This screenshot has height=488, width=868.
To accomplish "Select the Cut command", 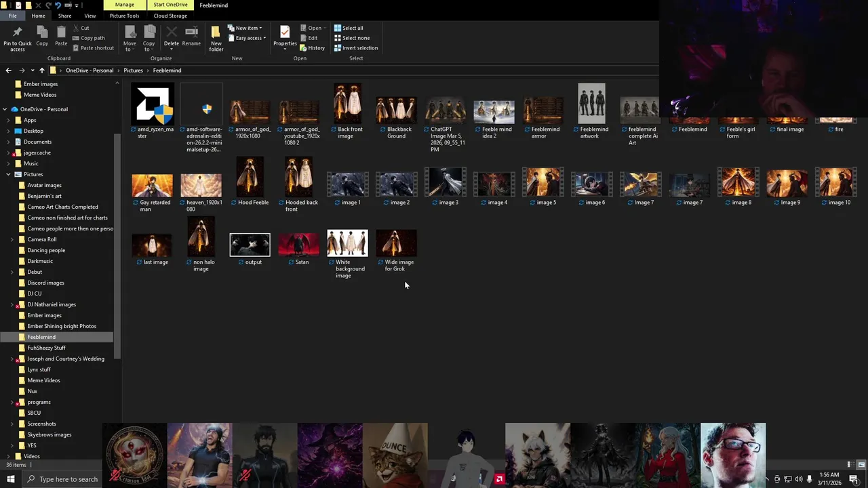I will (x=80, y=28).
